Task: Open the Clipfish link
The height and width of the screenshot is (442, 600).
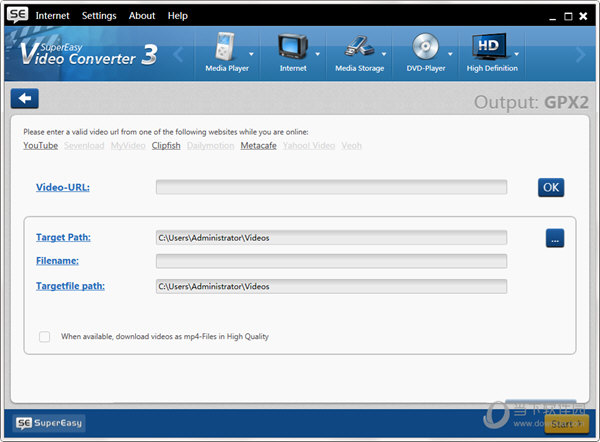Action: click(x=166, y=146)
